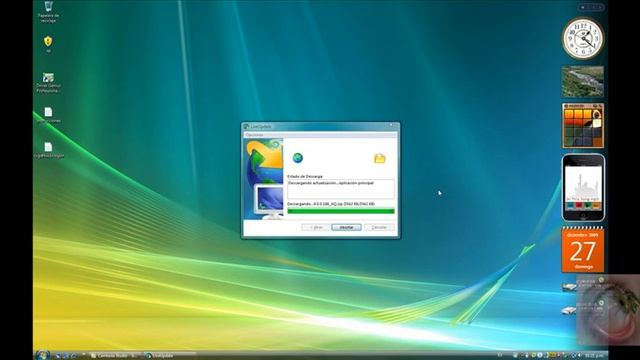The image size is (640, 360).
Task: Switch to Camtasia Studio taskbar button
Action: [116, 356]
